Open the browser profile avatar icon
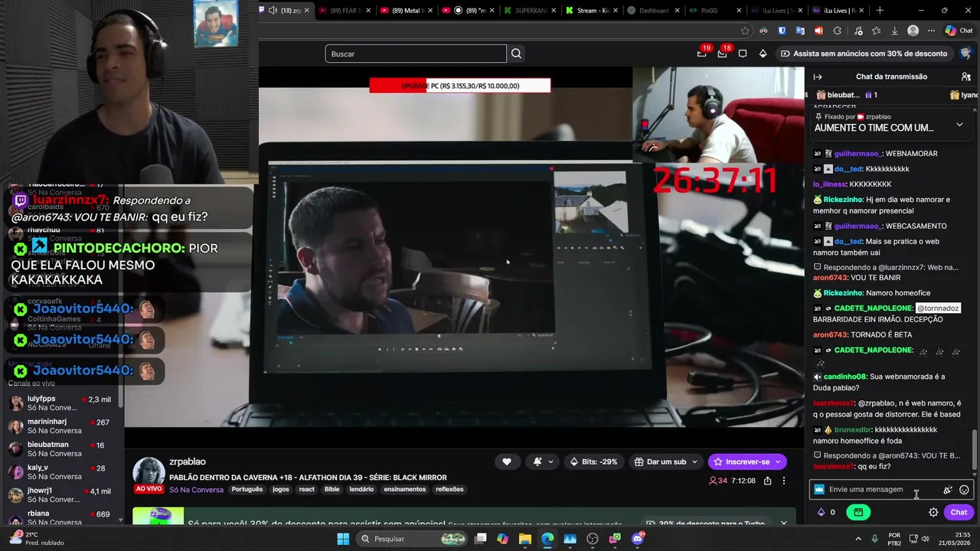The height and width of the screenshot is (551, 980). [x=913, y=31]
